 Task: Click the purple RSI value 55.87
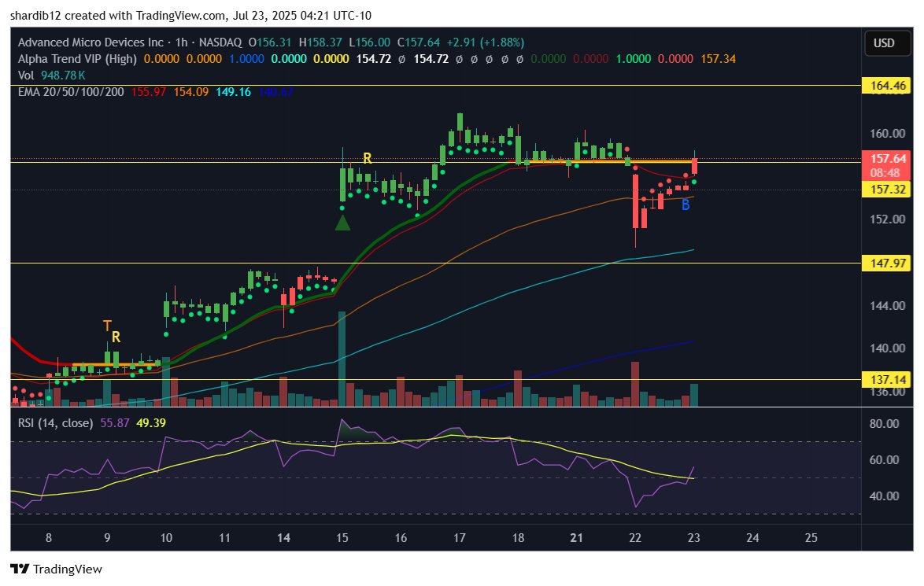point(115,423)
